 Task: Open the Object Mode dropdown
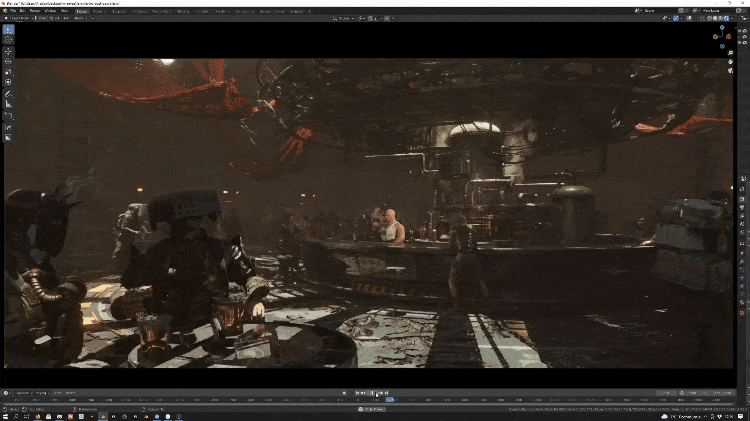click(20, 18)
